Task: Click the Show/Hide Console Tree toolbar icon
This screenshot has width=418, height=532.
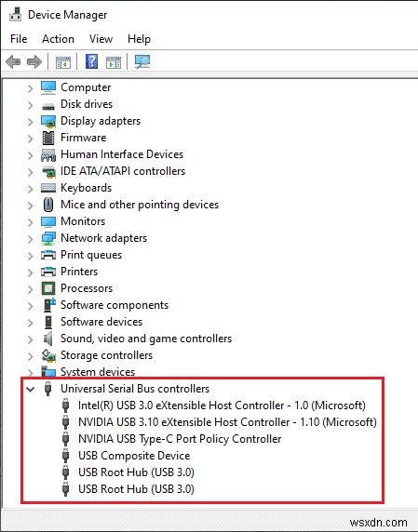Action: pos(63,62)
